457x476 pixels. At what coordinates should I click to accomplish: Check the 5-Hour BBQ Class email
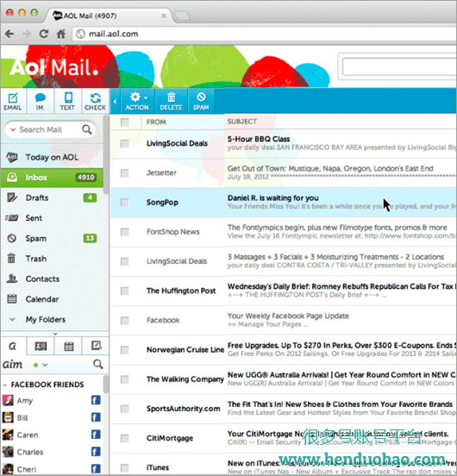(124, 144)
